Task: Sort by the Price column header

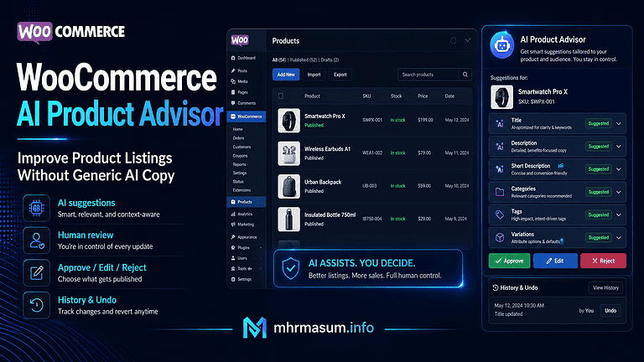Action: click(x=423, y=96)
